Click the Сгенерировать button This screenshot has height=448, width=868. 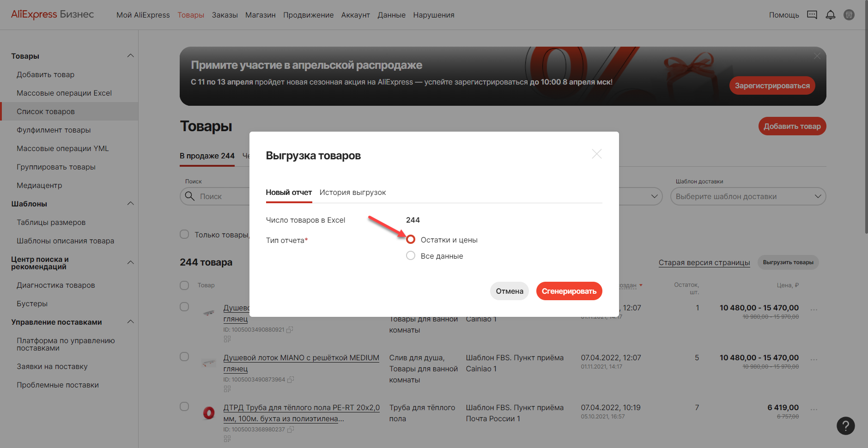[569, 291]
